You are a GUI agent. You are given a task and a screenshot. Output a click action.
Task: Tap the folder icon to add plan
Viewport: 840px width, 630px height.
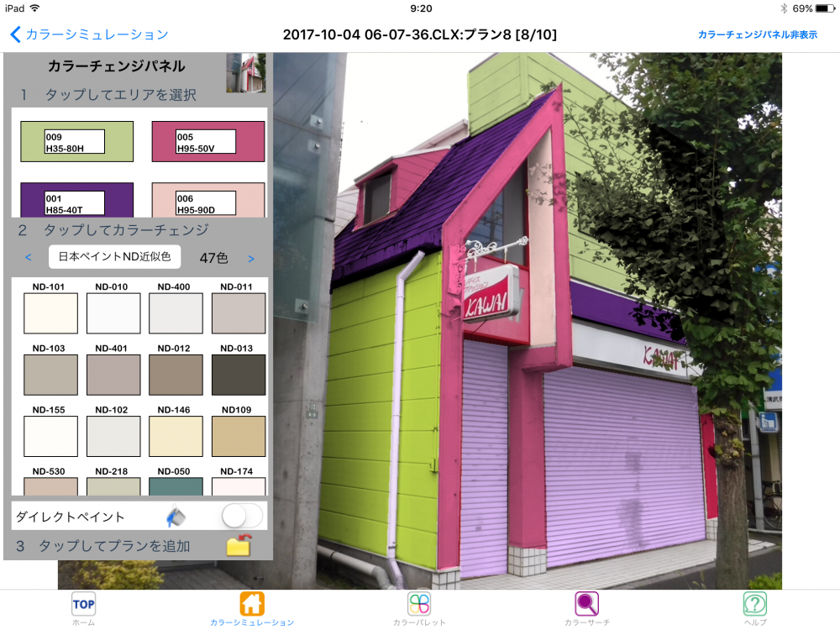pos(239,545)
